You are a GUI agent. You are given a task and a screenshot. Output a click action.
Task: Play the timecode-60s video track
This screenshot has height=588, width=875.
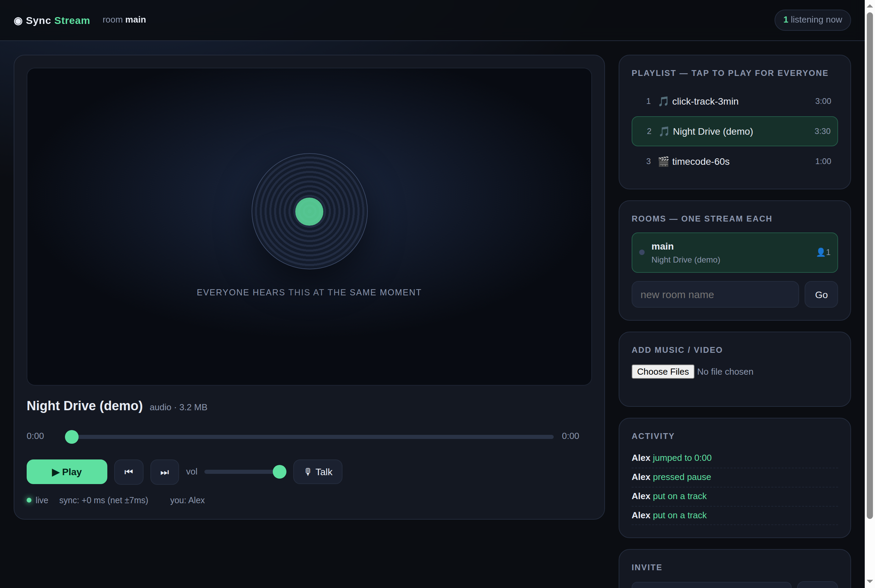click(735, 161)
